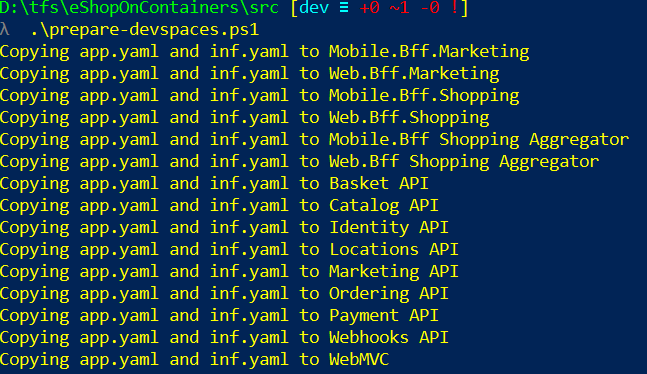Click the +0 added count
647x374 pixels.
point(369,8)
